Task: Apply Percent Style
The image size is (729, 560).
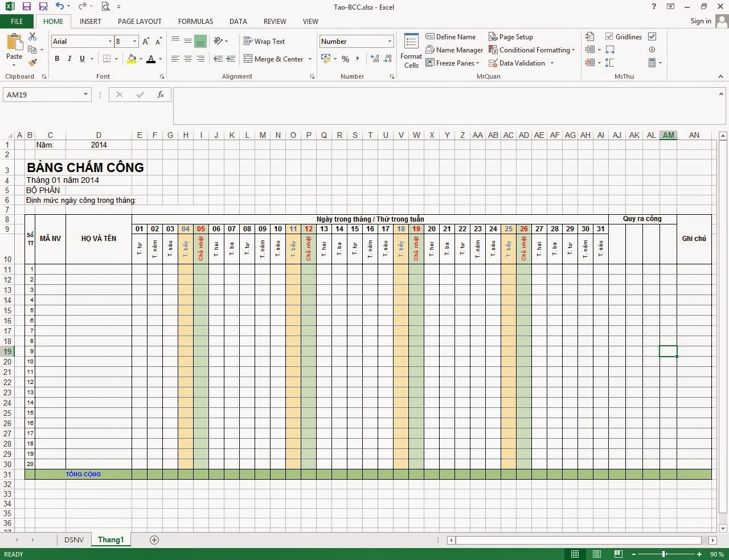Action: pyautogui.click(x=345, y=59)
